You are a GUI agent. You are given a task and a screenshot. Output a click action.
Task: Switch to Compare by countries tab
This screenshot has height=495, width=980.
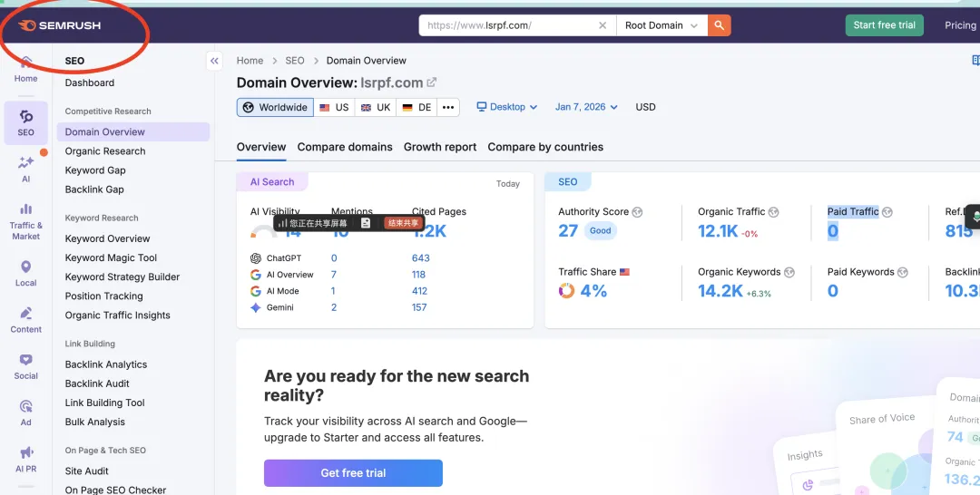(x=545, y=147)
